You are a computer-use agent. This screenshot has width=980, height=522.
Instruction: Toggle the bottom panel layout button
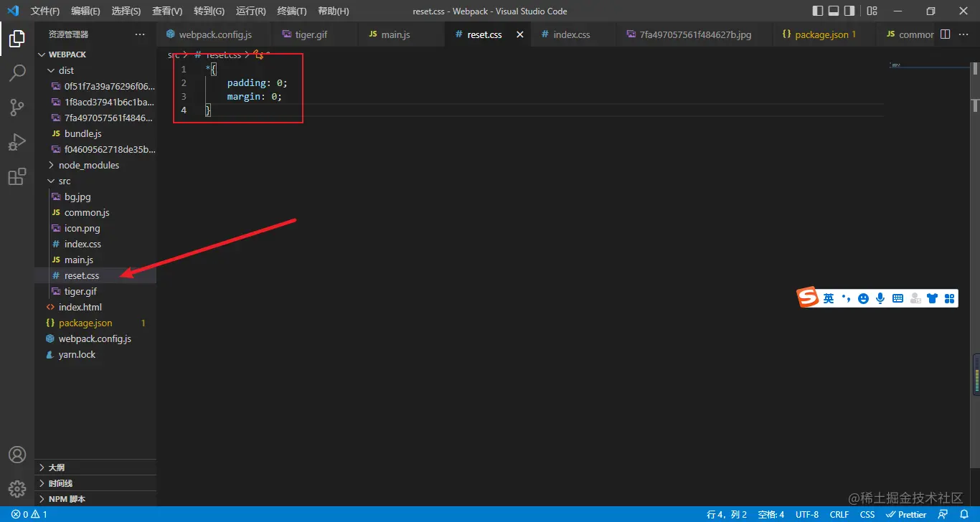click(x=834, y=11)
